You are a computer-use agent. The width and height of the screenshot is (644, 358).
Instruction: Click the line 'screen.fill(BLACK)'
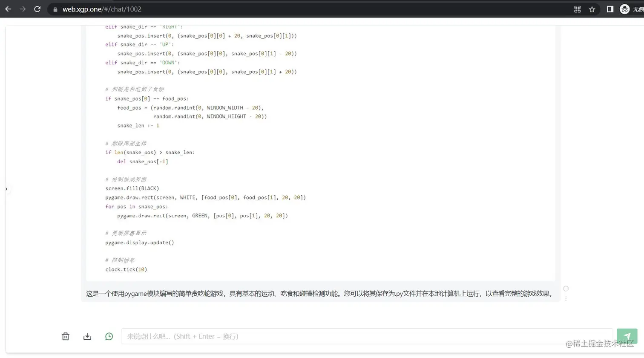pos(132,188)
